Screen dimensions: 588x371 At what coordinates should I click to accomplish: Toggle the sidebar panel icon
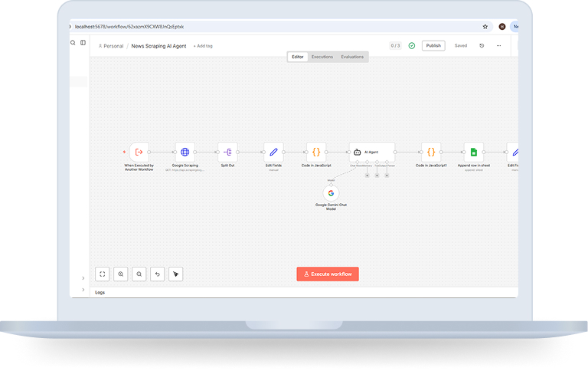[x=83, y=43]
